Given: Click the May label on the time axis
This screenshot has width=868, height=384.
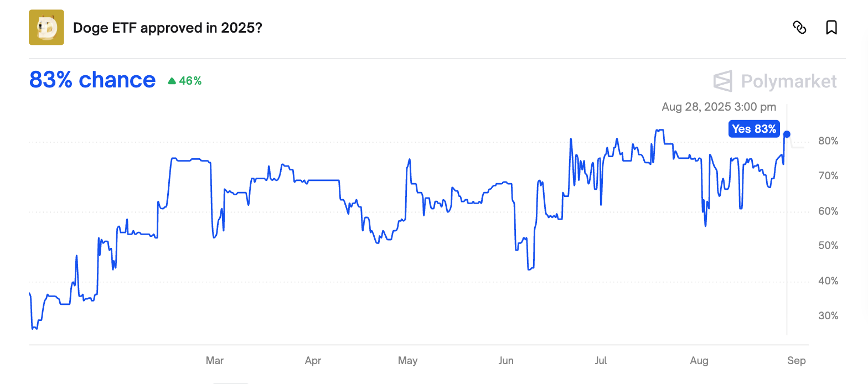Looking at the screenshot, I should (x=408, y=361).
